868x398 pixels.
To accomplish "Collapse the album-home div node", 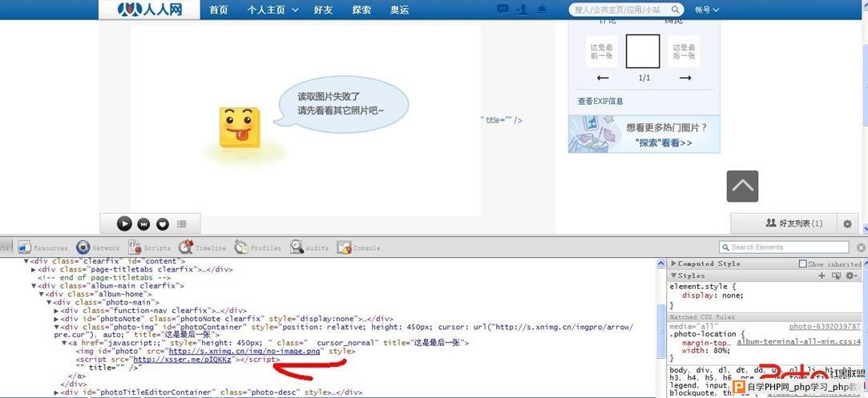I will point(42,294).
